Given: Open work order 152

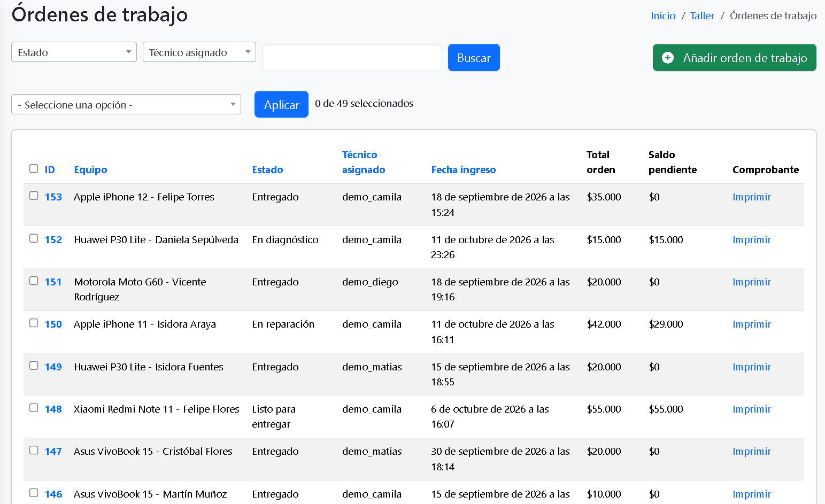Looking at the screenshot, I should click(53, 239).
